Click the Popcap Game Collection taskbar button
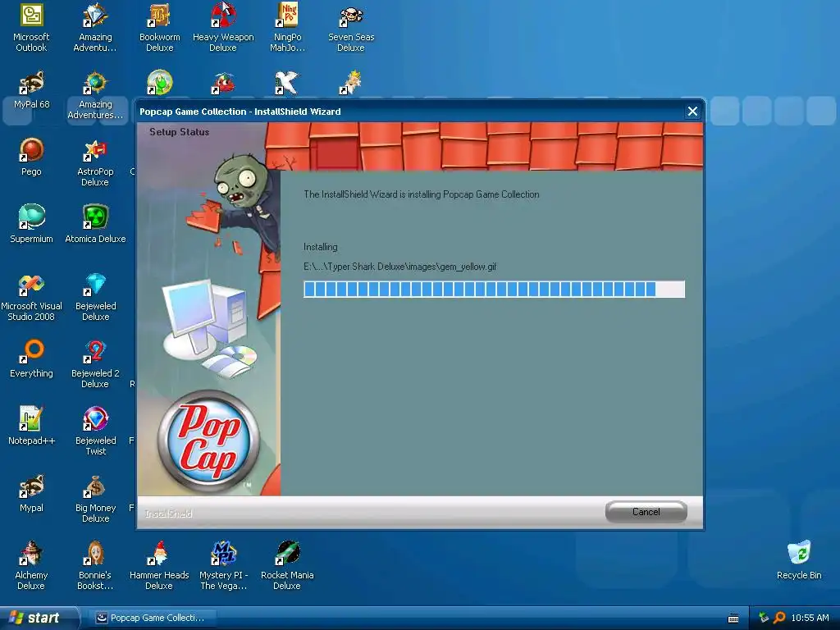The height and width of the screenshot is (630, 840). coord(151,618)
